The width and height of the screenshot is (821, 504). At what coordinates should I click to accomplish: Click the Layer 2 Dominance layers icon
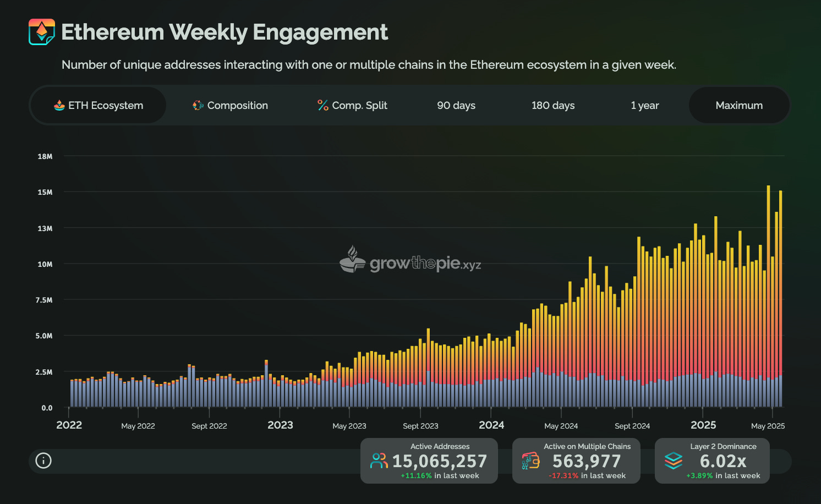(x=674, y=461)
